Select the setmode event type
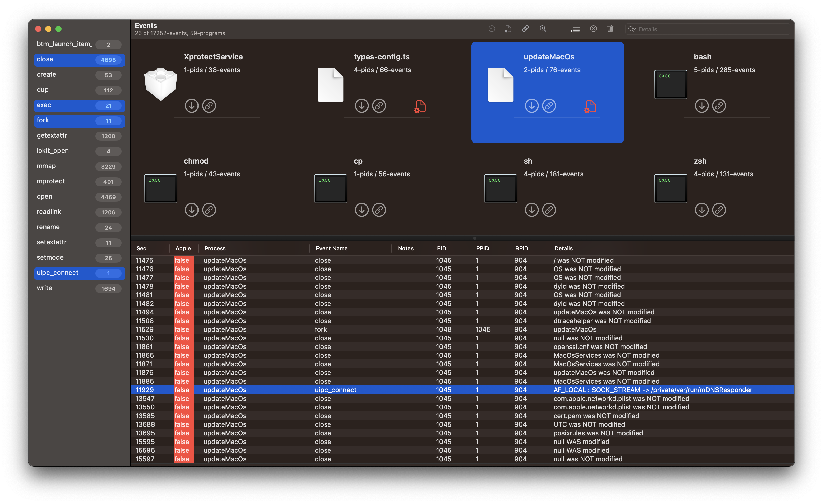This screenshot has width=823, height=504. pos(80,258)
